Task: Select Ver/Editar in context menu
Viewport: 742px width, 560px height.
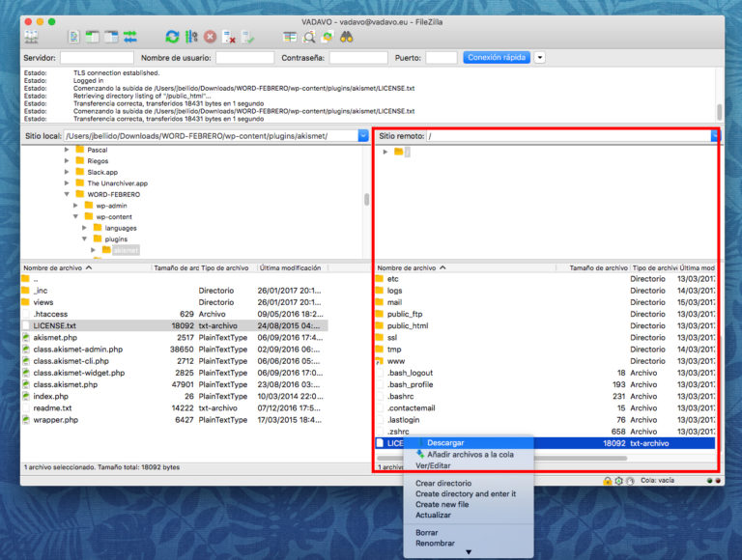Action: (x=433, y=466)
